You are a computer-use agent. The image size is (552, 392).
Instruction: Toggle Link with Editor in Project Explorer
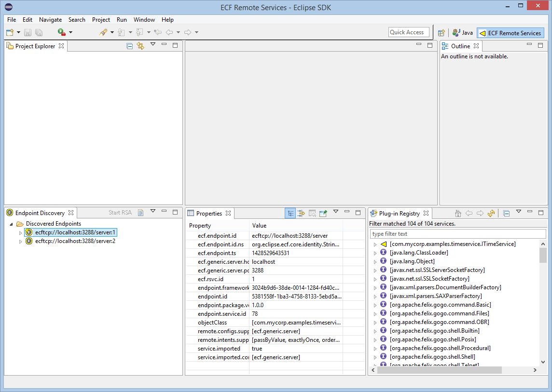coord(140,46)
